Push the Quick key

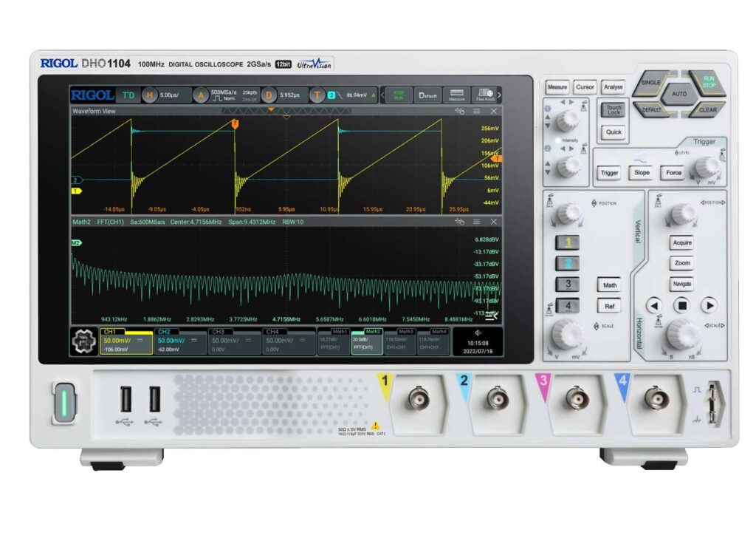coord(614,132)
